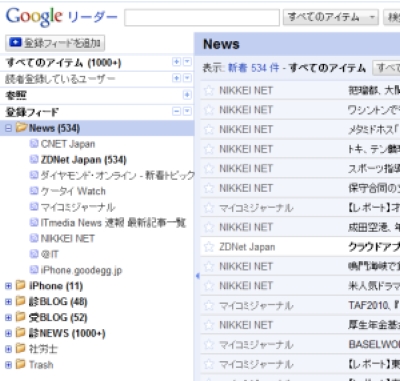This screenshot has height=381, width=400.
Task: Collapse sidebar with the blue arrow handle
Action: (198, 276)
